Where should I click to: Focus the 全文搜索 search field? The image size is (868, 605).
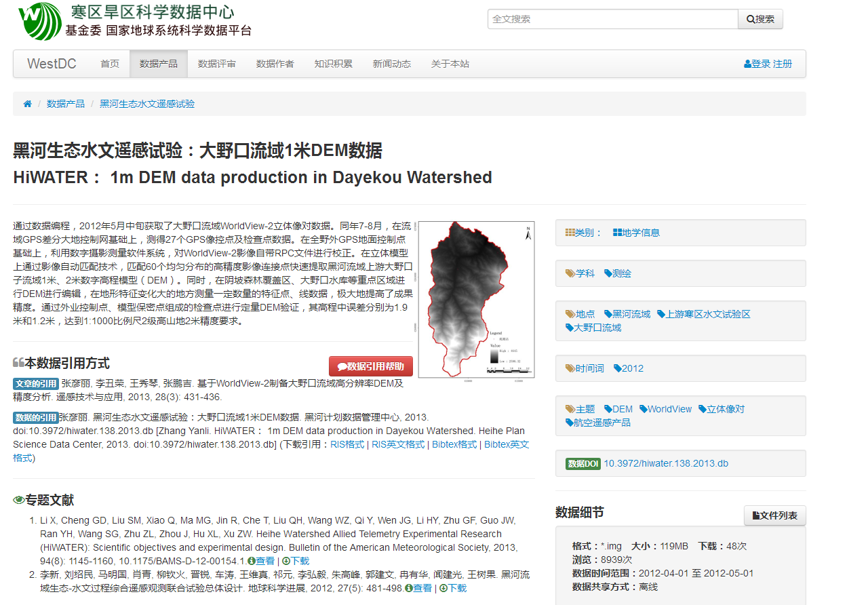pos(613,19)
